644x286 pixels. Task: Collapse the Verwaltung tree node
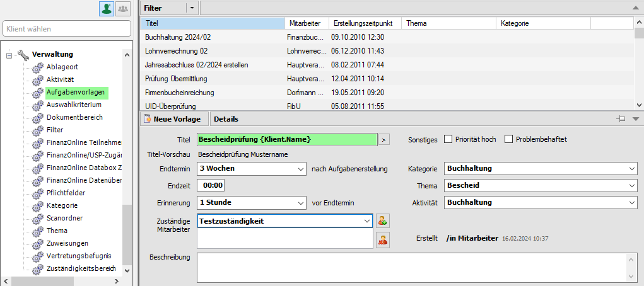tap(9, 55)
